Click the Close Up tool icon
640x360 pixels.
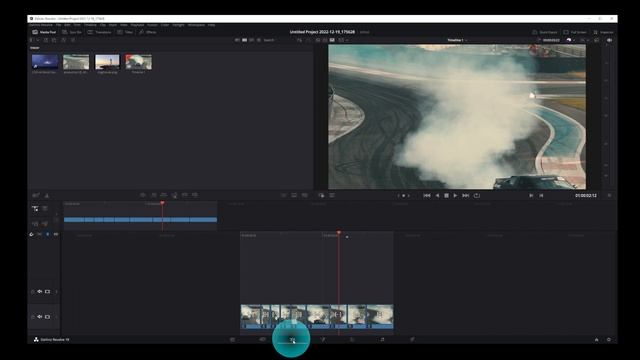point(174,196)
